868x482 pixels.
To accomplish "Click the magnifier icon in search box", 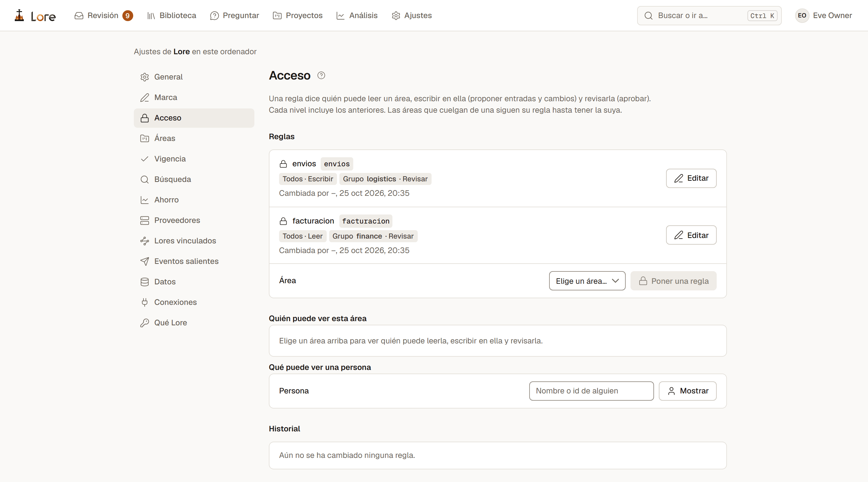I will pos(648,15).
